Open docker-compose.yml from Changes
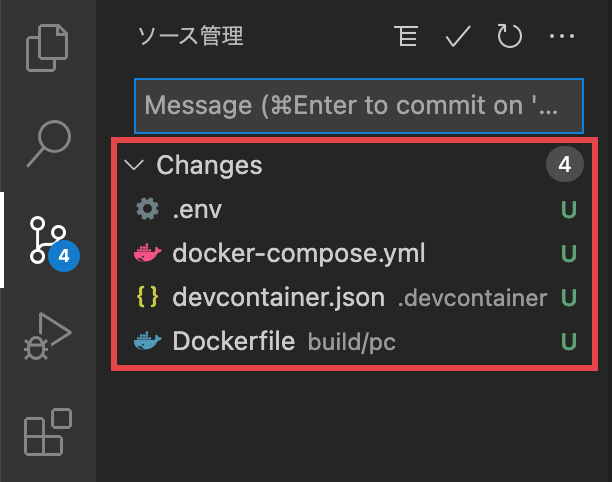612x482 pixels. (298, 254)
